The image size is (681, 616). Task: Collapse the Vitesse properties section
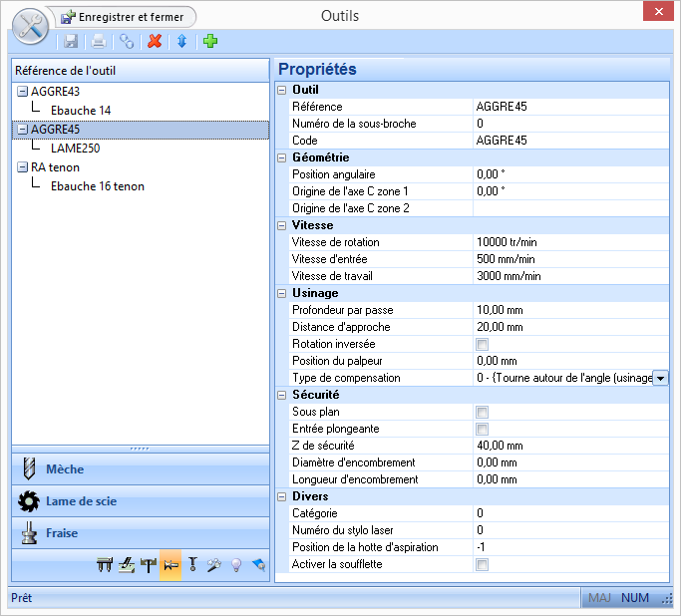tap(282, 225)
